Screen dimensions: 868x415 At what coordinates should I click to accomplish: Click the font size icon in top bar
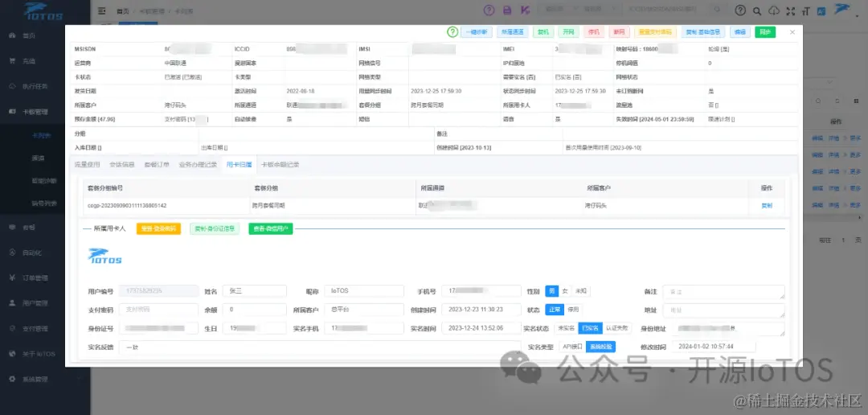pos(806,10)
